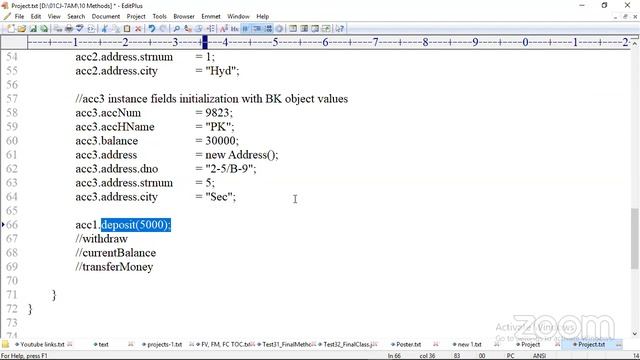Click the Help pointer toolbar icon
This screenshot has height=360, width=640.
(340, 29)
